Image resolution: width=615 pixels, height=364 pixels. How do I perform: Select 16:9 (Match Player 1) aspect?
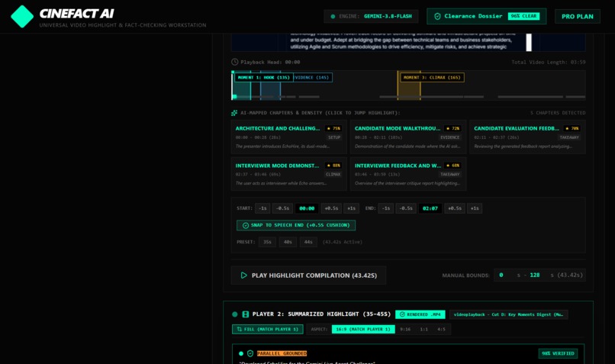(363, 329)
